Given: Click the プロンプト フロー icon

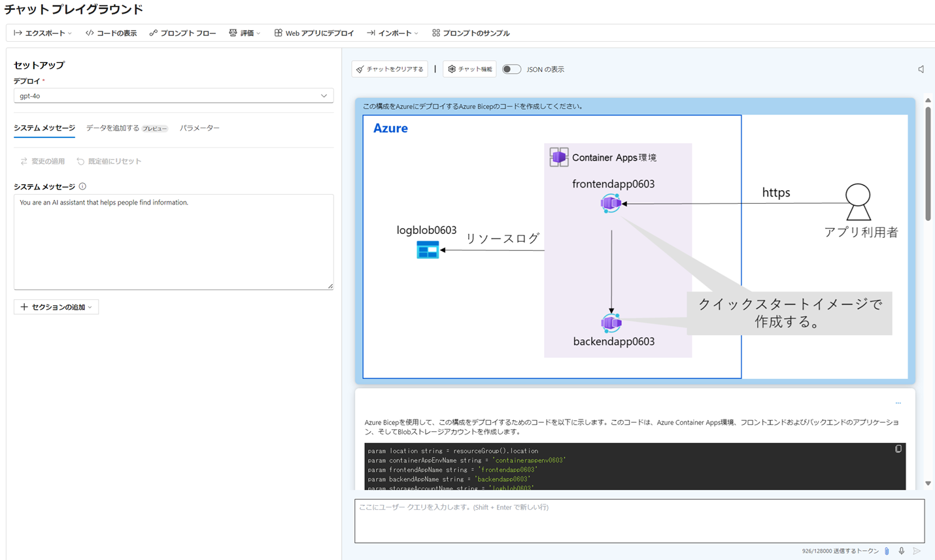Looking at the screenshot, I should click(x=153, y=33).
